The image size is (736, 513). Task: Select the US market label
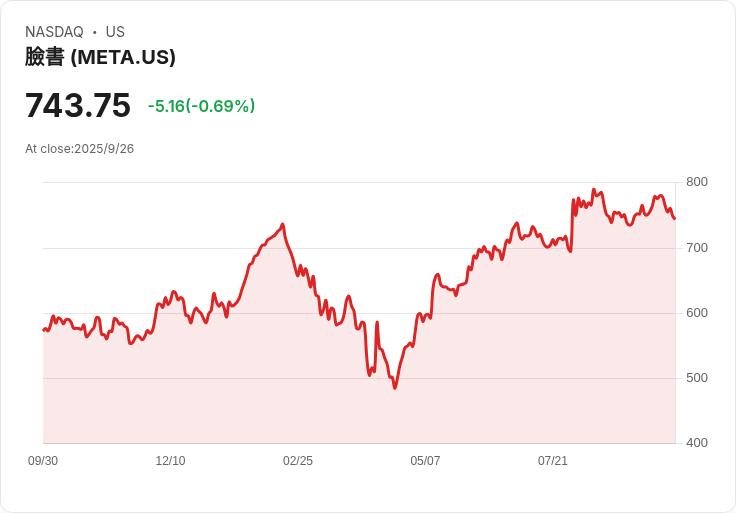click(115, 32)
